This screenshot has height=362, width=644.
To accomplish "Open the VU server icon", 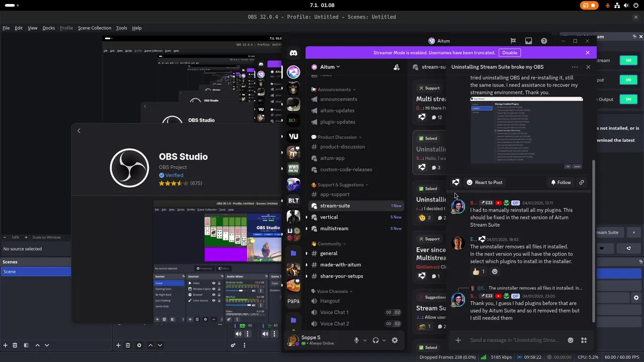I will tap(293, 136).
